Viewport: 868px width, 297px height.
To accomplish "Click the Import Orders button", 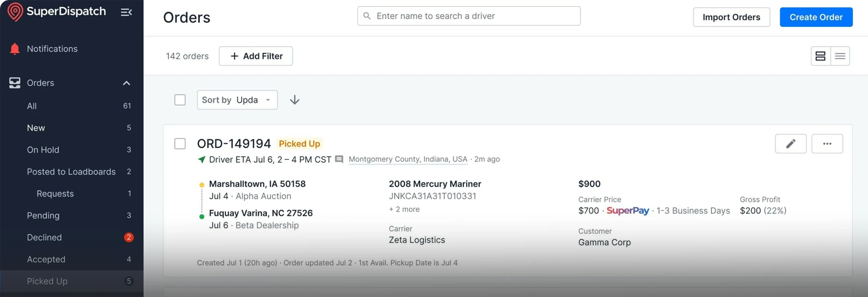I will coord(731,17).
